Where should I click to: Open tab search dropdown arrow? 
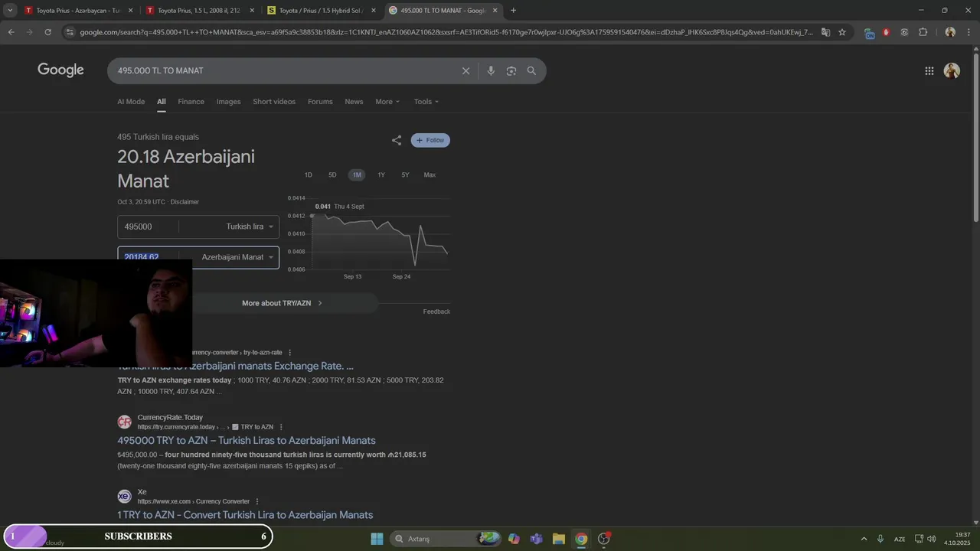tap(10, 11)
